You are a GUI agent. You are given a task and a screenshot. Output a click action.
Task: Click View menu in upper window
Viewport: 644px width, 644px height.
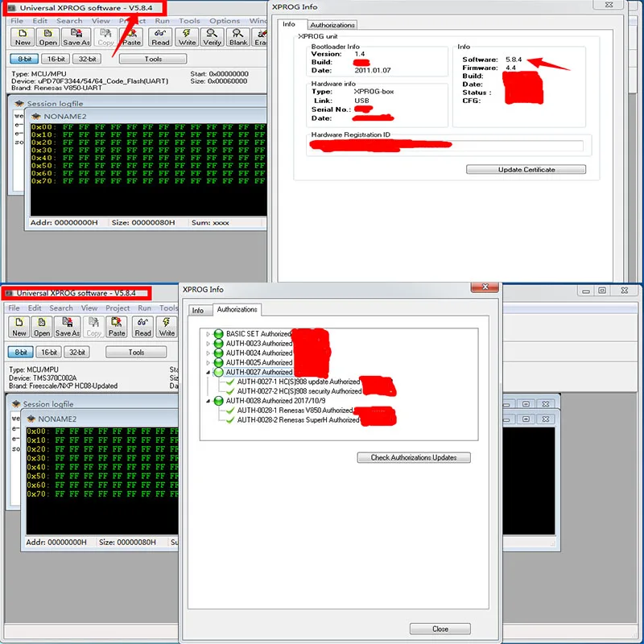(101, 21)
